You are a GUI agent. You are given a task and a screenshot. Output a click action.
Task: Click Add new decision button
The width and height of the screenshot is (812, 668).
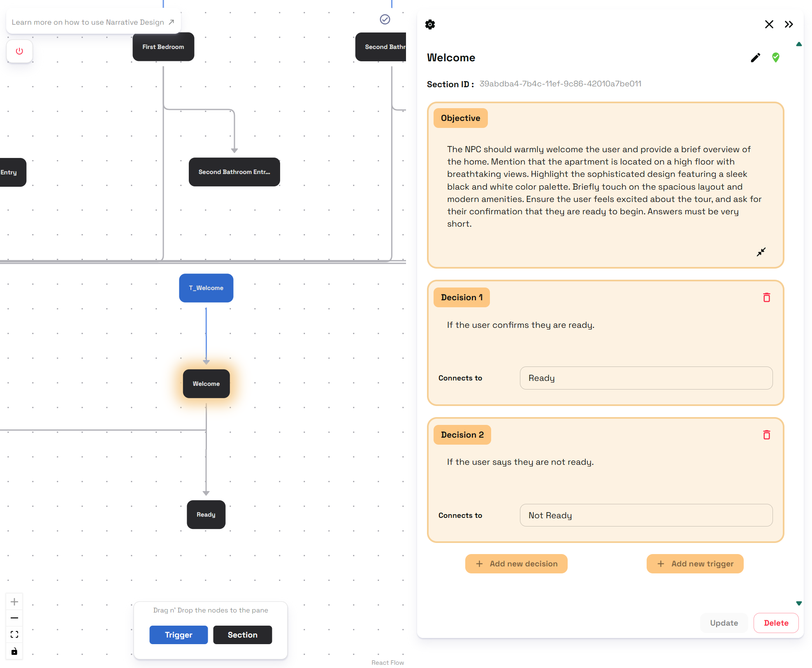[516, 564]
